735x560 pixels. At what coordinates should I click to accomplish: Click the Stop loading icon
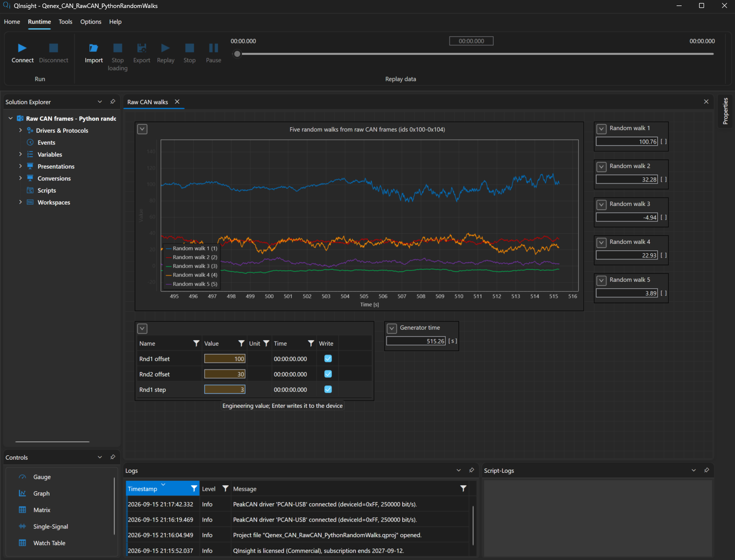(x=118, y=48)
